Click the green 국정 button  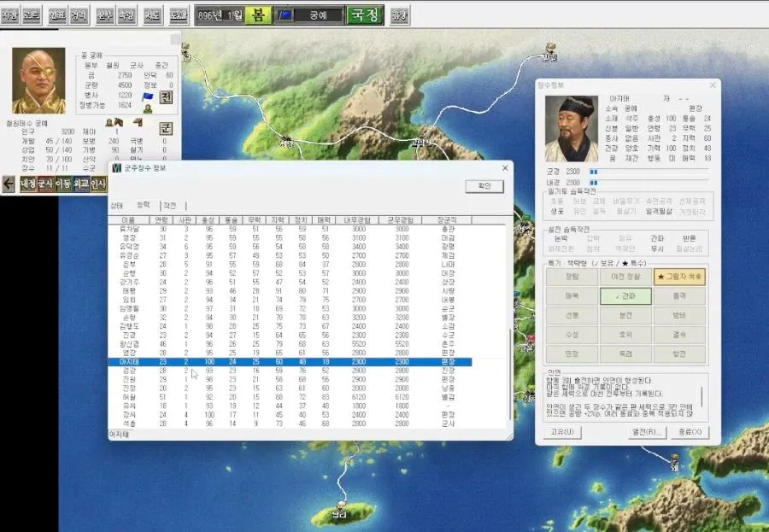coord(365,15)
